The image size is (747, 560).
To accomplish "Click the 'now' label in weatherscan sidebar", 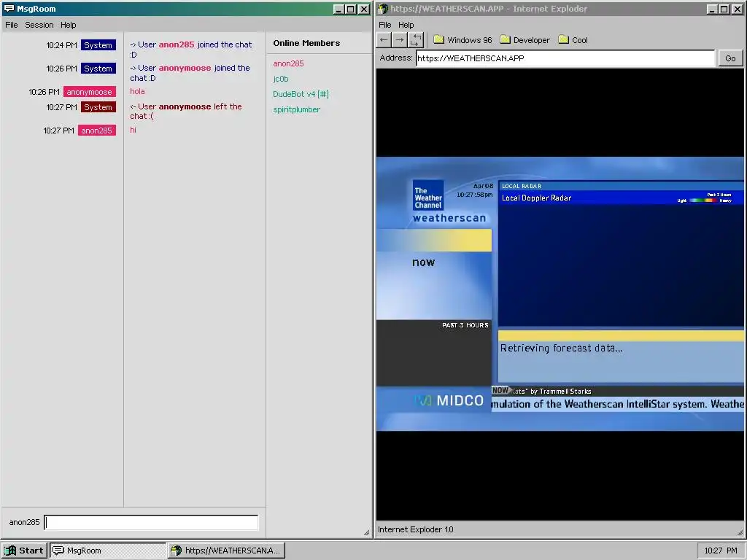I will (424, 262).
